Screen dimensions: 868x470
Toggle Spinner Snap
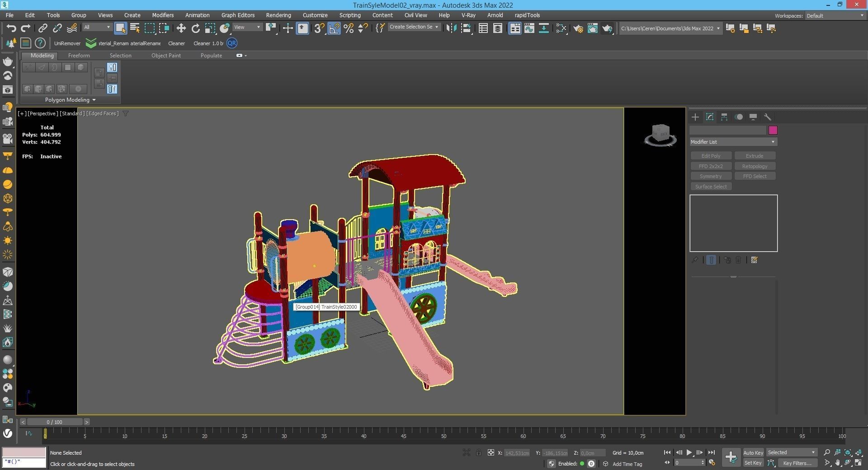(363, 28)
